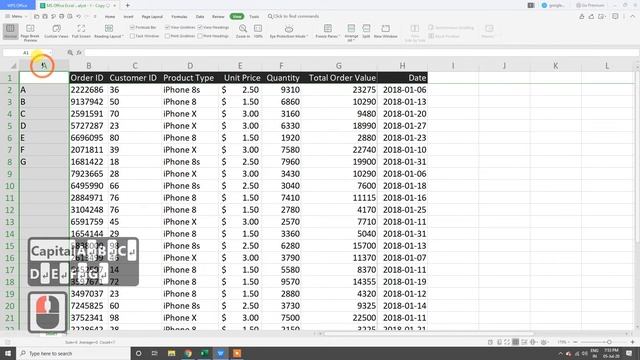This screenshot has width=640, height=360.
Task: Click the 'Order ID' header cell
Action: coord(89,78)
